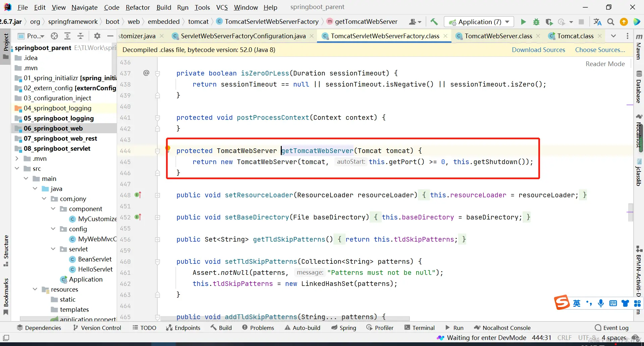The image size is (644, 346).
Task: Open the Translate tool icon
Action: (x=597, y=22)
